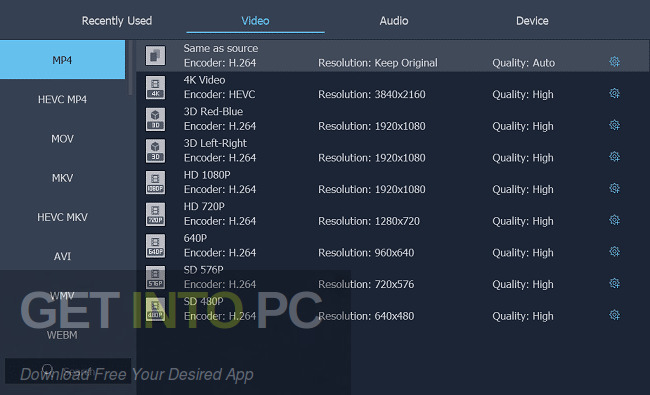Select MKV format in sidebar
Viewport: 650px width, 395px height.
(62, 178)
